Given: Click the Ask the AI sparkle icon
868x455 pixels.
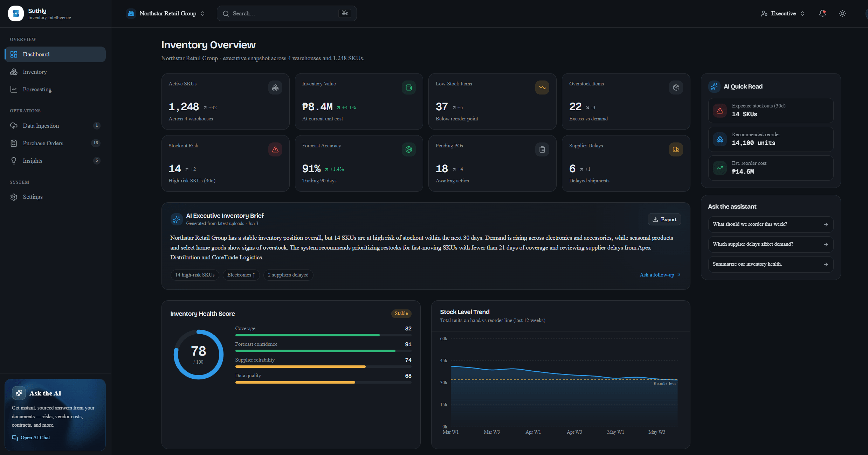Looking at the screenshot, I should coord(19,393).
